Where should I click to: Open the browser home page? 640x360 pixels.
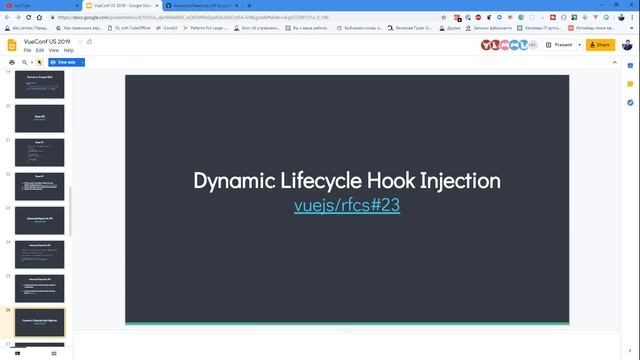39,17
